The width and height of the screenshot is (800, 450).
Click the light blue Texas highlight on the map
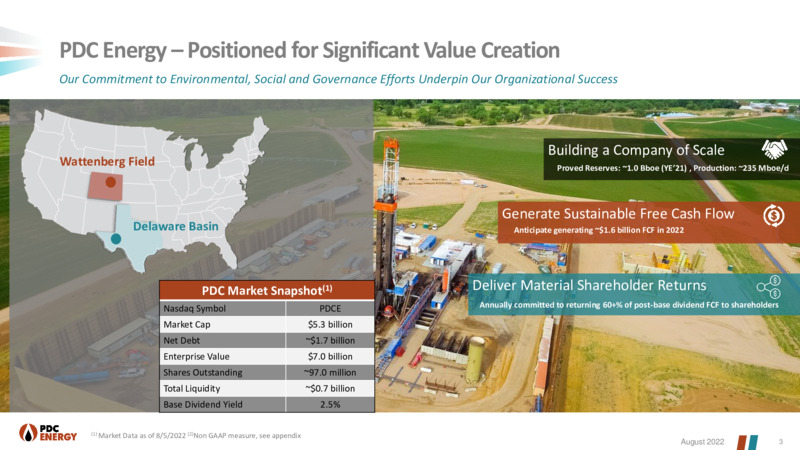coord(134,241)
